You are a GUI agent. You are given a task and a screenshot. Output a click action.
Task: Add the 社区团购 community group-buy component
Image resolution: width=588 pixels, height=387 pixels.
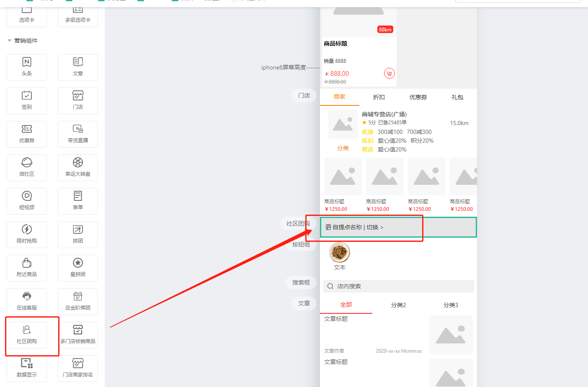(27, 335)
